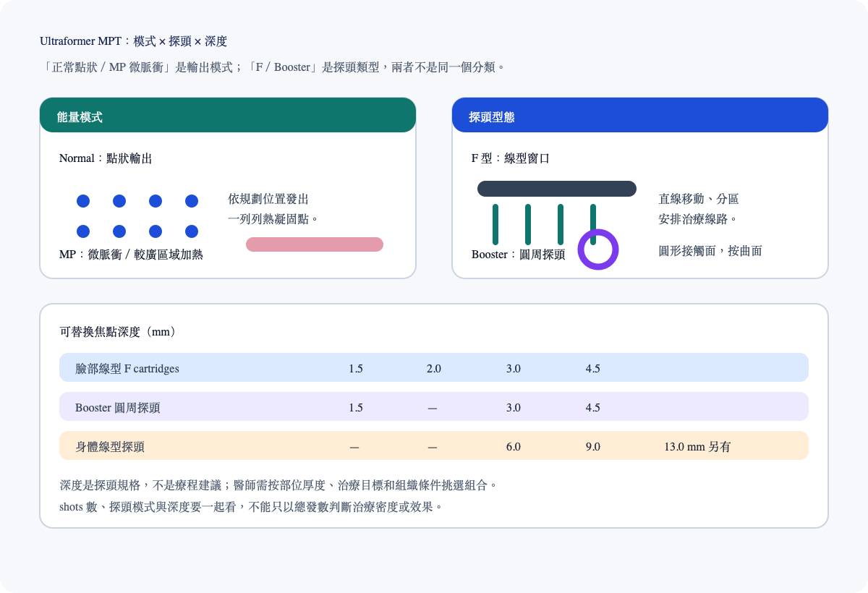
Task: Select the row label "臉部線型 F cartridges"
Action: [x=127, y=369]
